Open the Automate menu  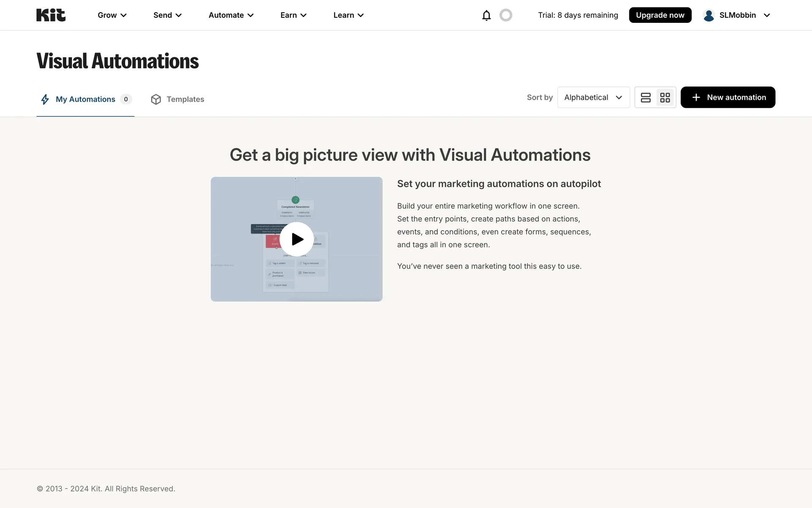pyautogui.click(x=231, y=15)
